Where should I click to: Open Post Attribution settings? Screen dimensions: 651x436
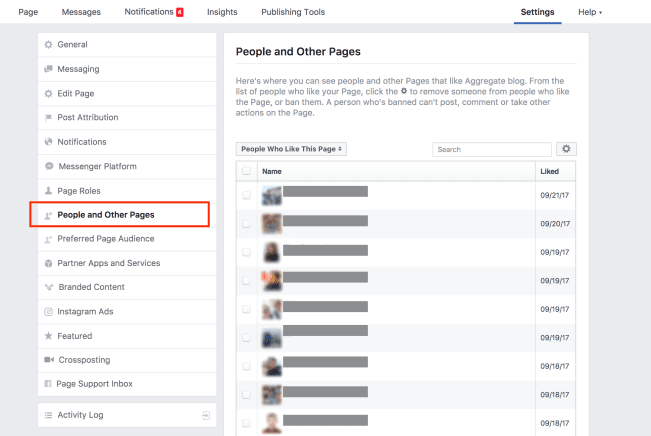127,118
